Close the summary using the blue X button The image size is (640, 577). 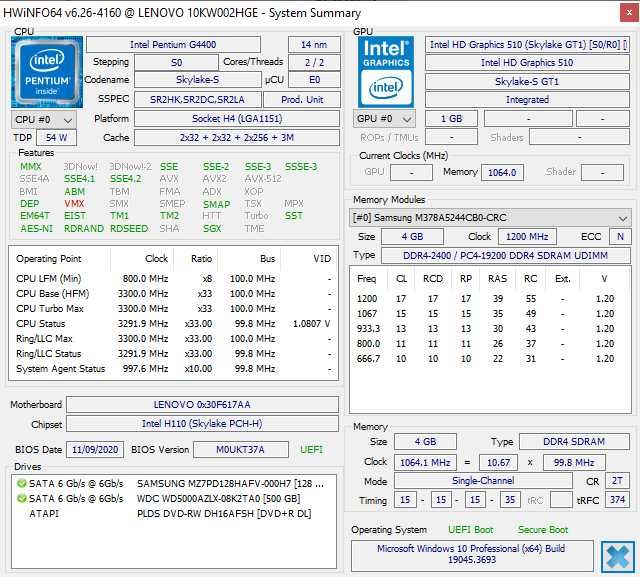pos(618,557)
